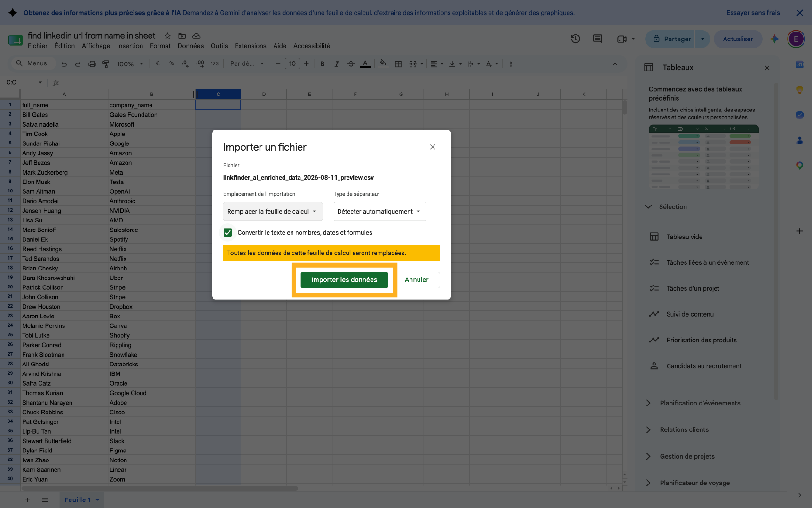
Task: Open the font Par dé... dropdown
Action: pos(247,64)
